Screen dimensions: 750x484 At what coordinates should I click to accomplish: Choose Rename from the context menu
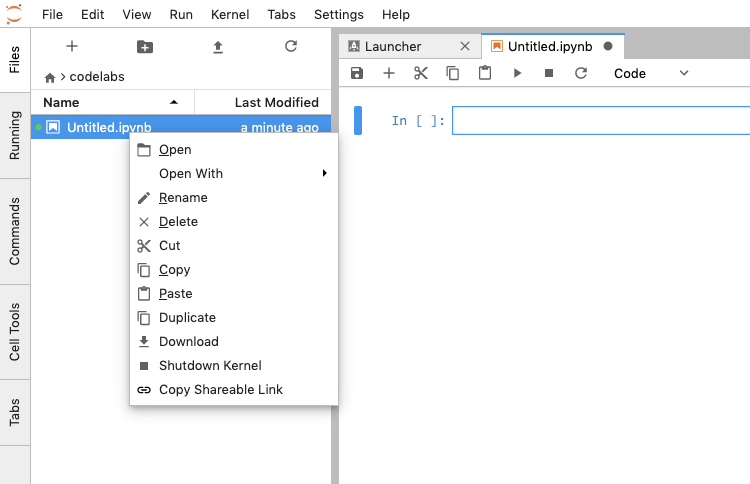[x=183, y=198]
